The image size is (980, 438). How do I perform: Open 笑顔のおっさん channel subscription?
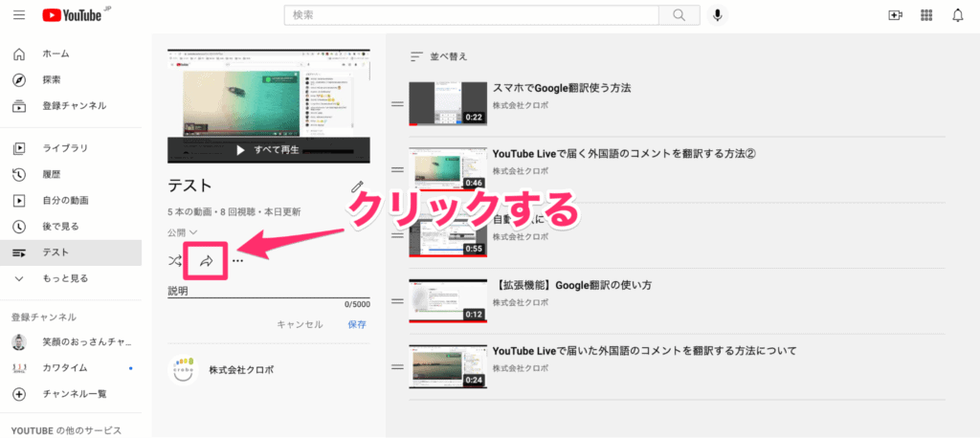click(x=71, y=342)
